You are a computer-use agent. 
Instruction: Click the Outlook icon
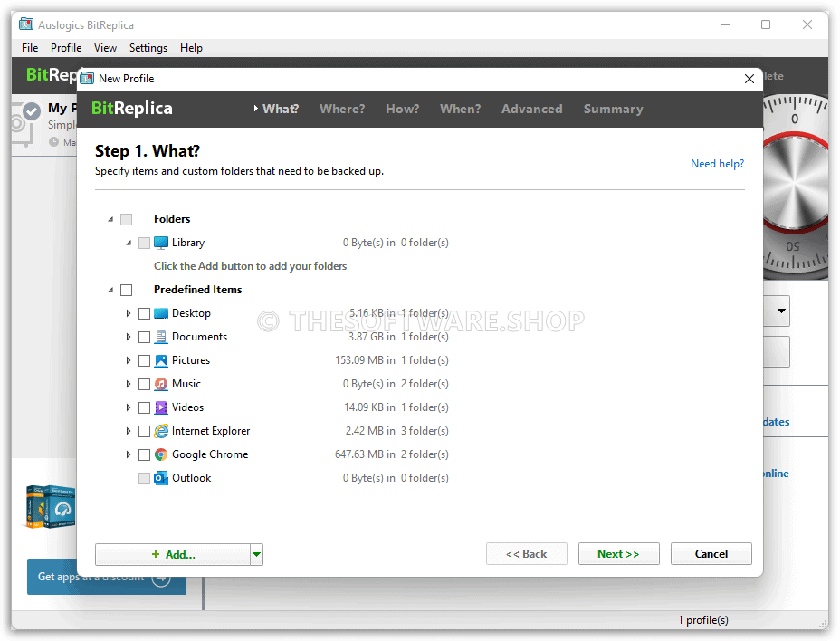(x=161, y=478)
